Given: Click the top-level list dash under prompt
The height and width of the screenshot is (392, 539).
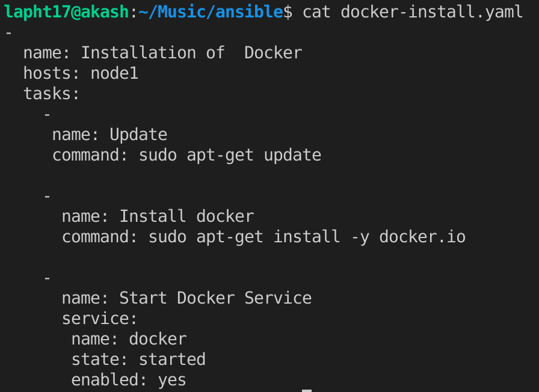Looking at the screenshot, I should pos(8,33).
